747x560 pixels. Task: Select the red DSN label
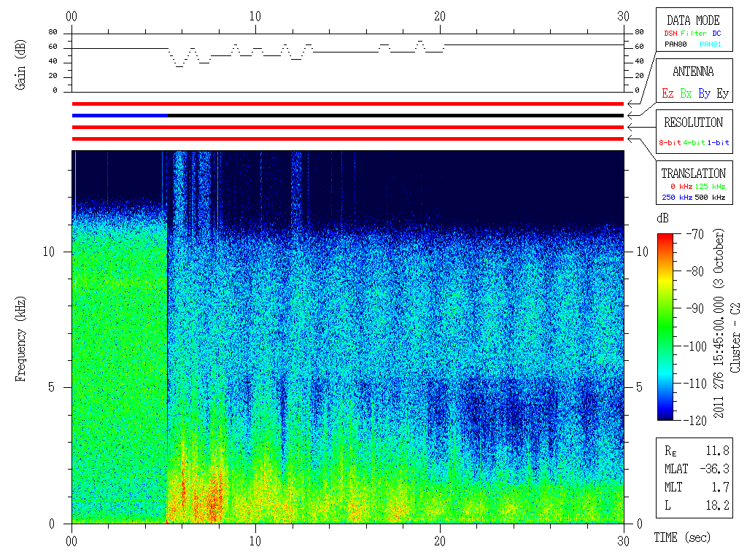(x=670, y=34)
